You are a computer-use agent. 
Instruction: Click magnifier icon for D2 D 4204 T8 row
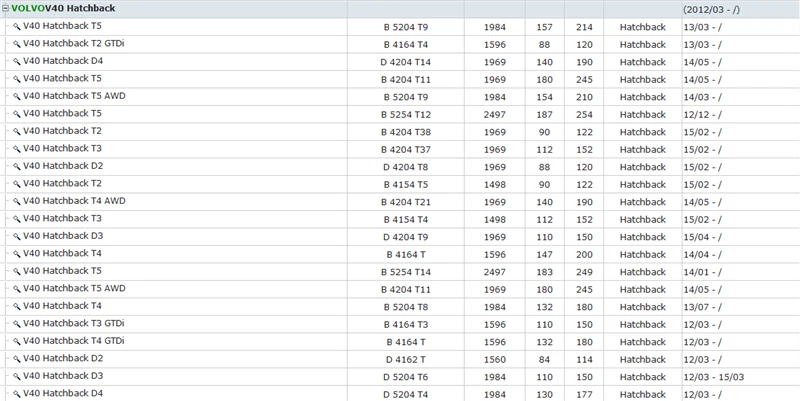tap(17, 167)
